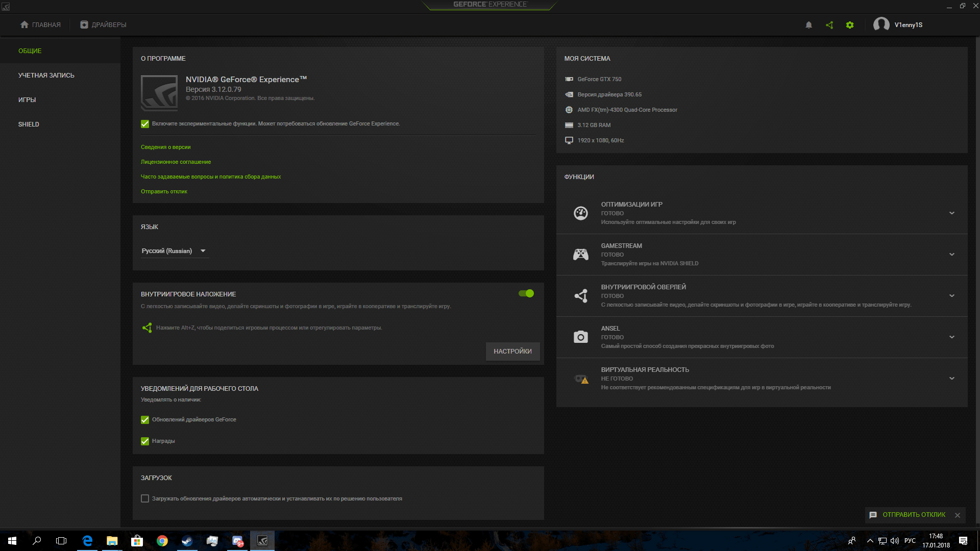Click the GameStream controller icon
980x551 pixels.
581,255
